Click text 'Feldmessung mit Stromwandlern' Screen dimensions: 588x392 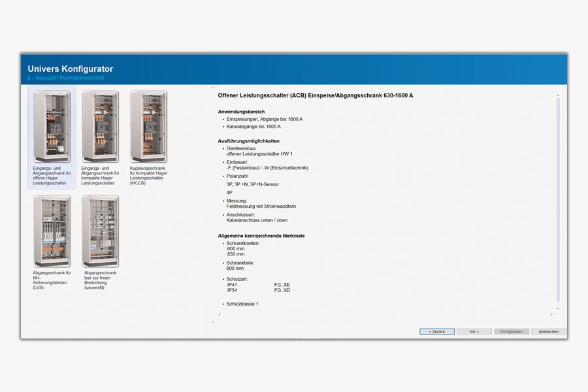coord(261,206)
